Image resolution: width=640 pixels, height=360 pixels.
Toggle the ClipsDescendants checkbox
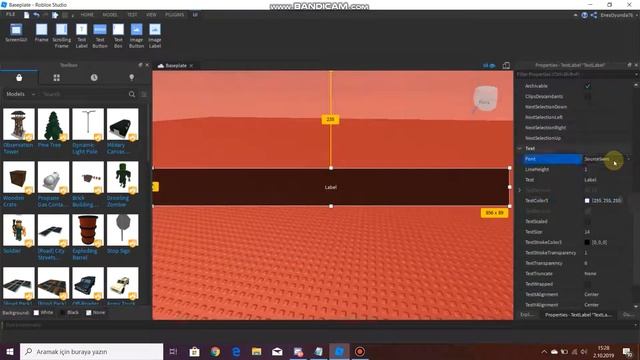pos(587,97)
